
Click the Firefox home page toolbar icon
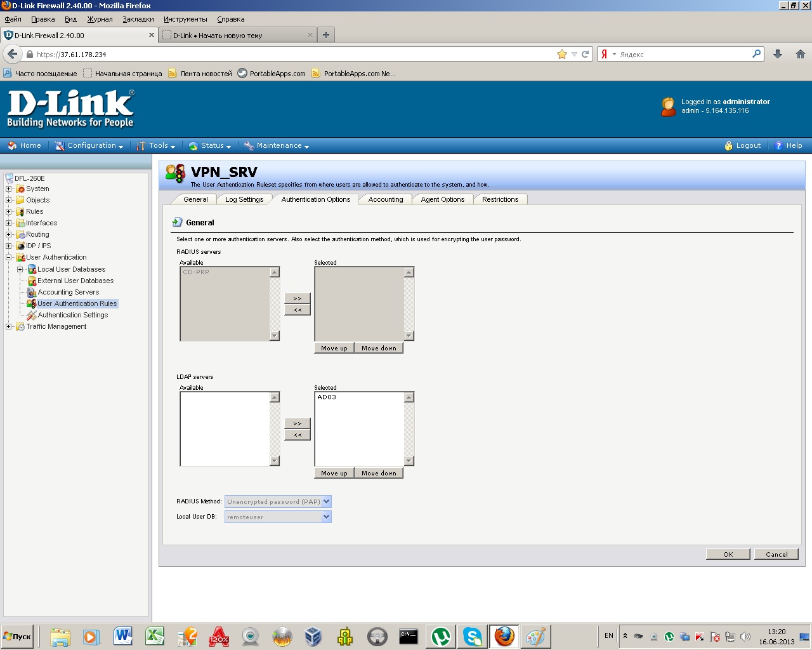coord(800,55)
